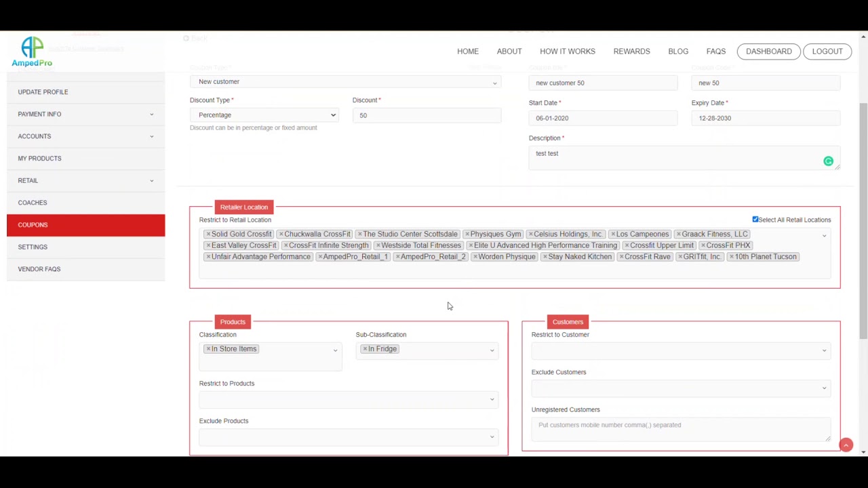The image size is (868, 488).
Task: Remove Solid Gold Crossfit location tag
Action: pyautogui.click(x=208, y=234)
